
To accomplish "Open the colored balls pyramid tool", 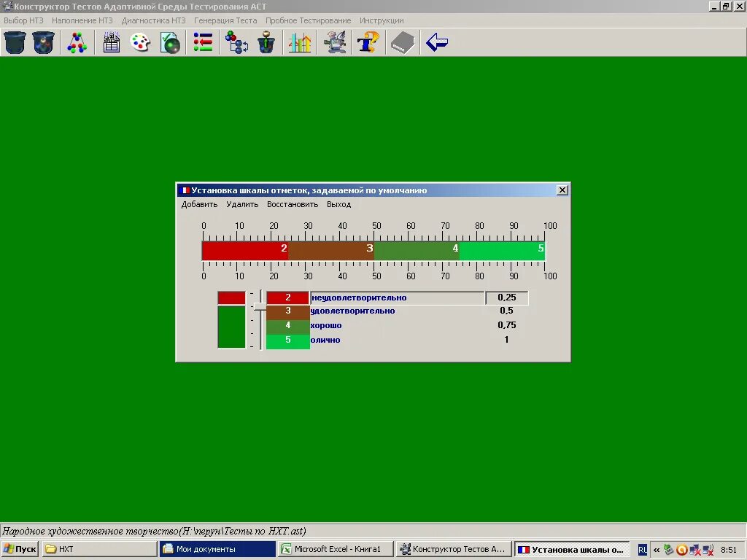I will point(77,42).
